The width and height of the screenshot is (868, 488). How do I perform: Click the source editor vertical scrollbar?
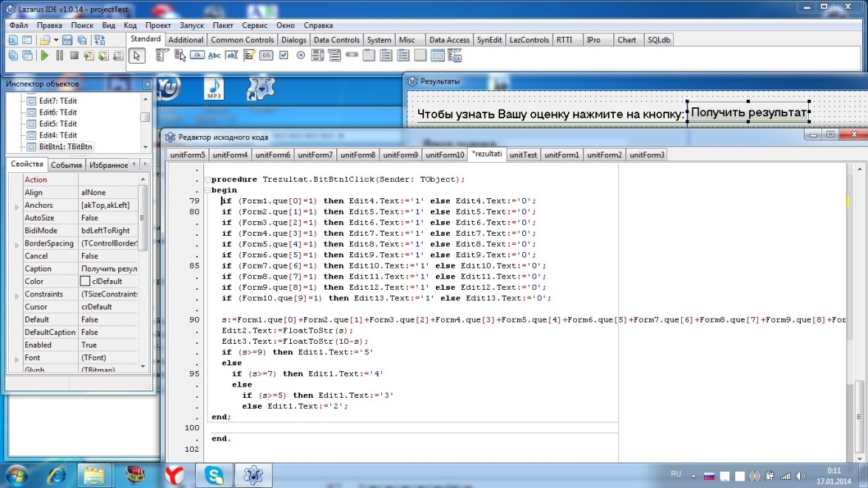[x=859, y=313]
